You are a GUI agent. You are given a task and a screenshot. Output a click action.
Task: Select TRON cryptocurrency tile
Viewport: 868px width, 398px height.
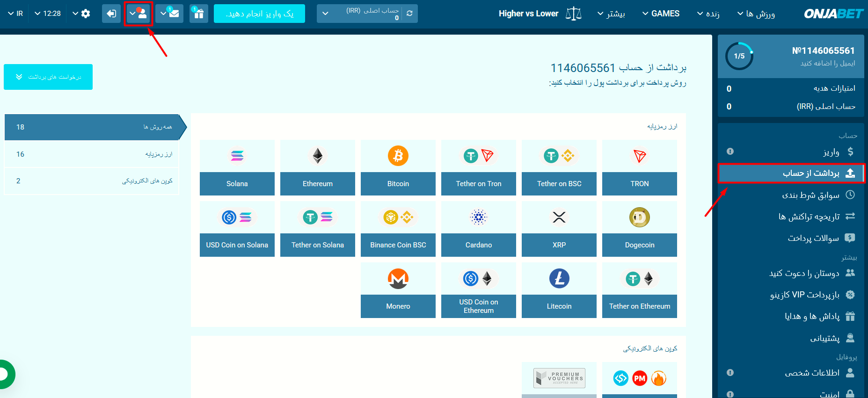(640, 167)
